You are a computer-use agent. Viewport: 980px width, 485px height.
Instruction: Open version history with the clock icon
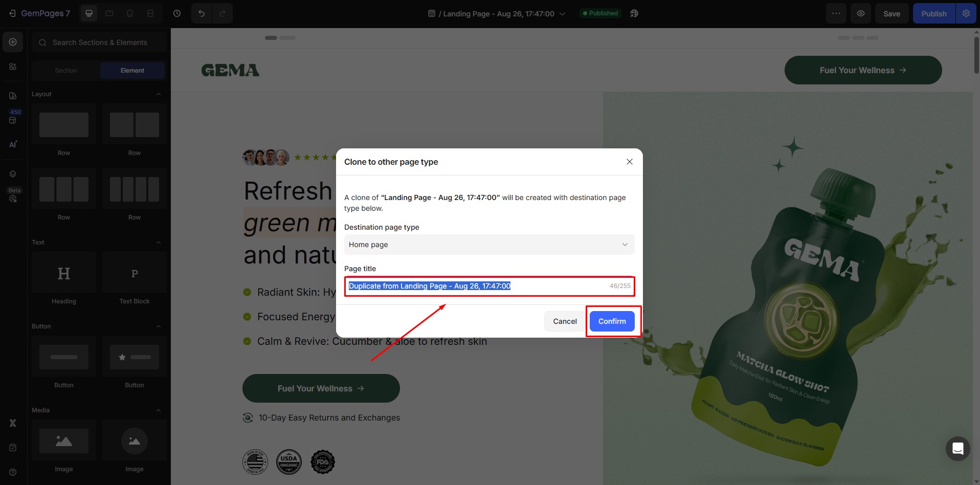pyautogui.click(x=177, y=13)
